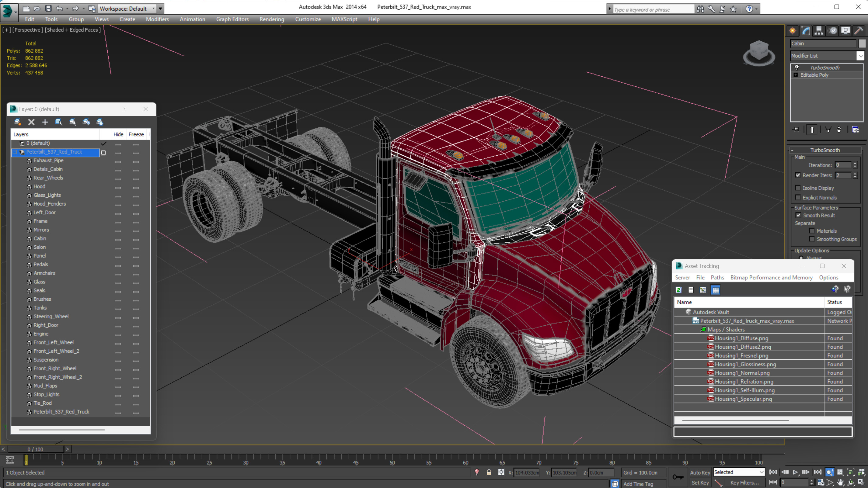Screen dimensions: 868x488
Task: Click the time slider 0 / 100 handle
Action: point(35,449)
